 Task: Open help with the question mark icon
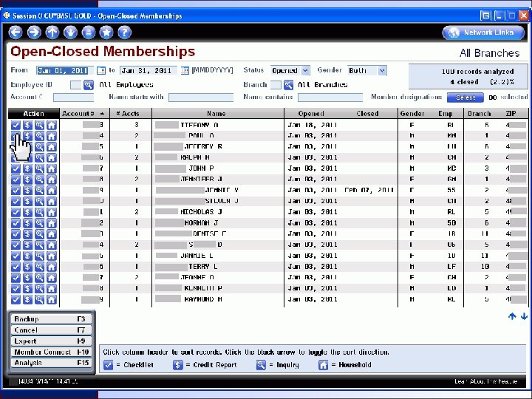point(125,33)
